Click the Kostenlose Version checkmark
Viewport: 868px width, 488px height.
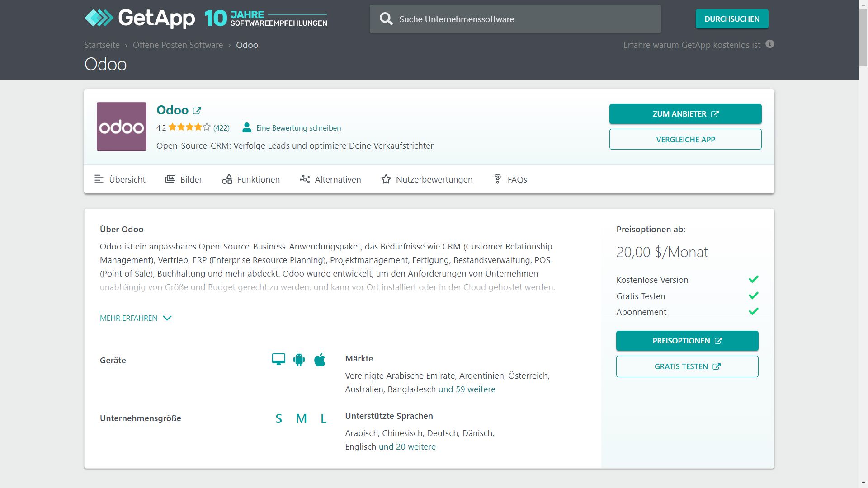click(753, 280)
